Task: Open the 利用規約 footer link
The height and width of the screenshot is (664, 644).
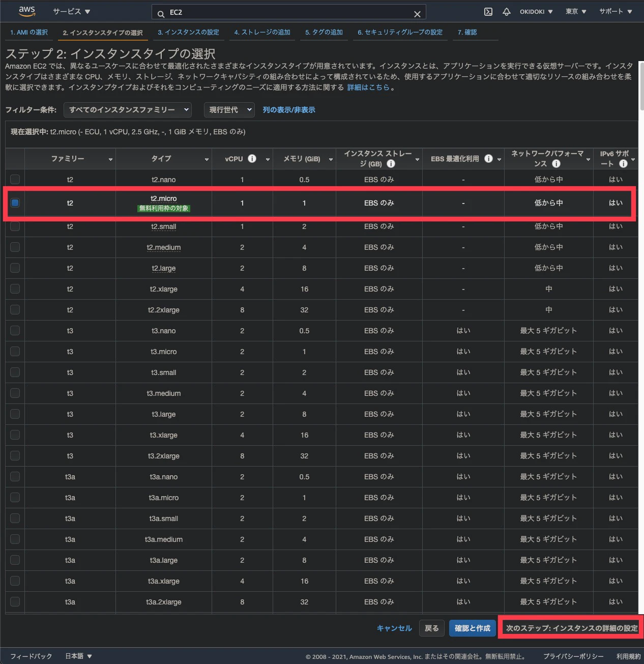Action: click(x=629, y=656)
